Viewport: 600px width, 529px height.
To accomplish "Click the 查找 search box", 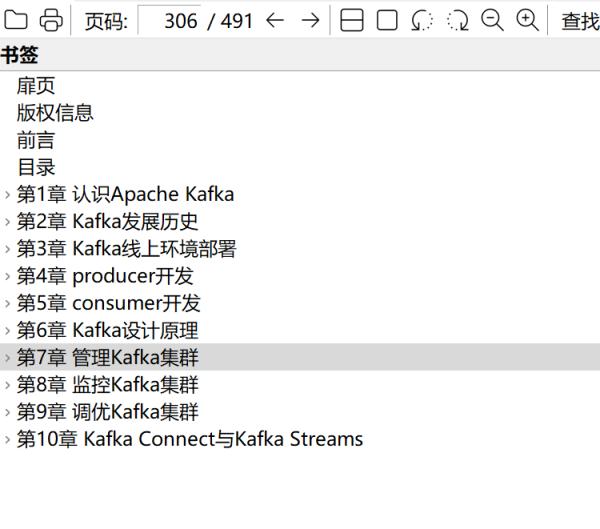I will click(x=578, y=21).
